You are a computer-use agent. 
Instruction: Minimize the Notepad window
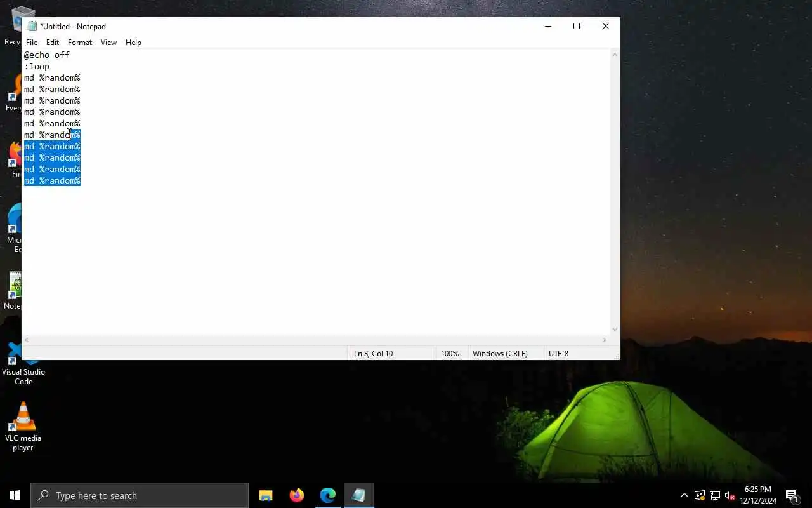coord(548,26)
